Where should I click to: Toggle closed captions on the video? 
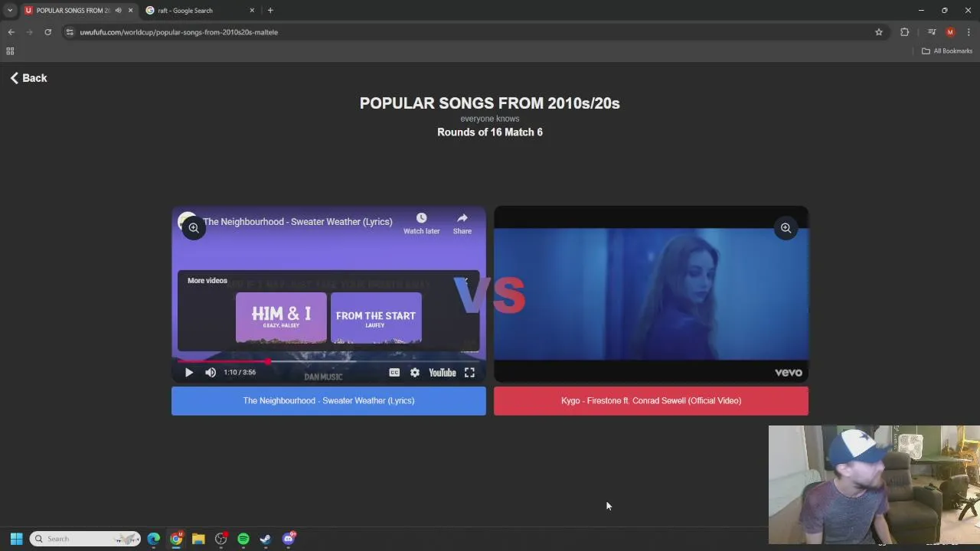click(394, 373)
